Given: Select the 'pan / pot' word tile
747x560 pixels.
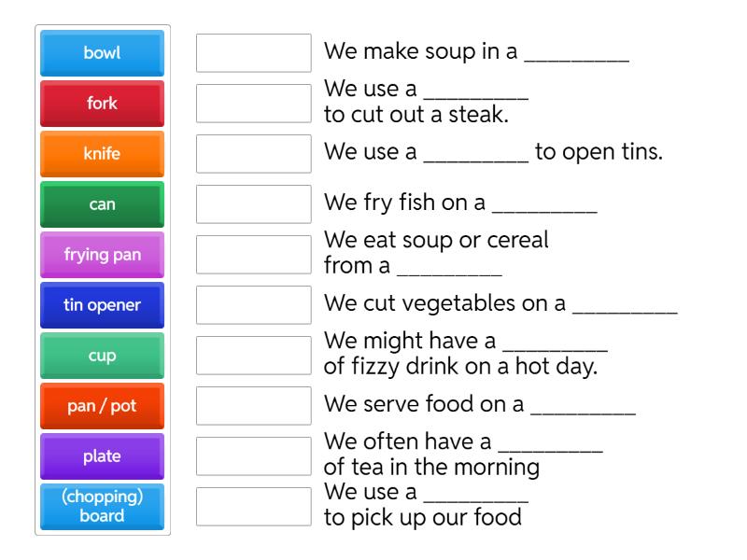Looking at the screenshot, I should pyautogui.click(x=100, y=406).
